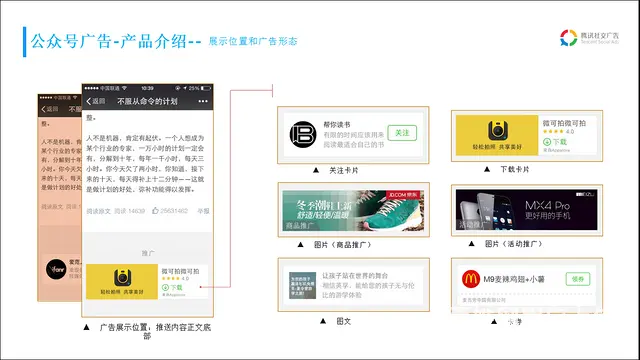Viewport: 640px width, 360px height.
Task: Click the 推广 label above phone ad
Action: click(x=148, y=253)
